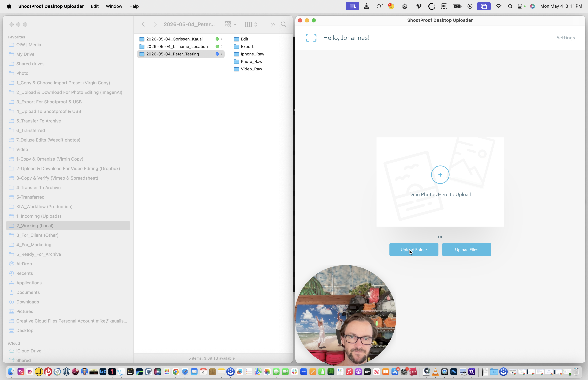Show more Finder toolbar items via double chevron
Image resolution: width=588 pixels, height=380 pixels.
[273, 24]
